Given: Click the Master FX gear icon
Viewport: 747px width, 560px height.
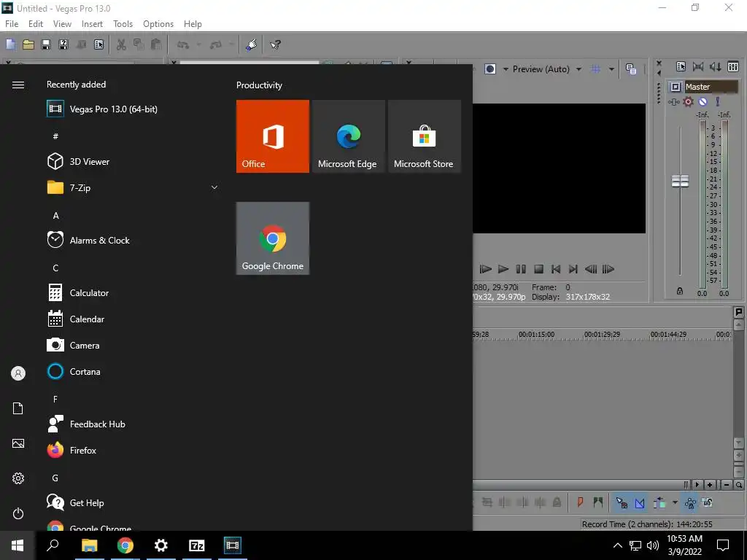Looking at the screenshot, I should coord(688,101).
